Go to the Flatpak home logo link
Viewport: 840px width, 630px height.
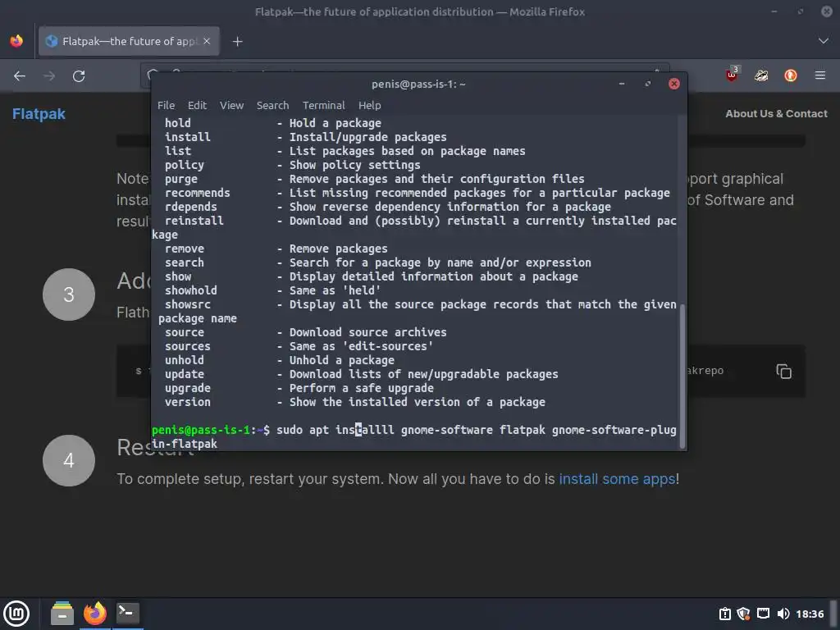39,113
